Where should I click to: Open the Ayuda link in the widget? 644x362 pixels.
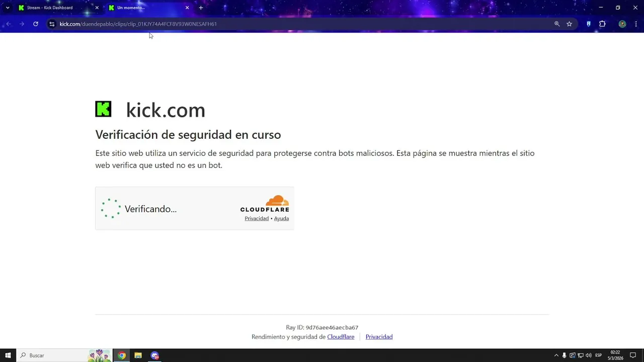pos(281,218)
